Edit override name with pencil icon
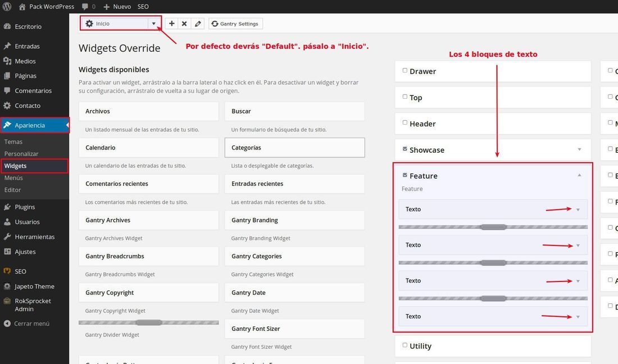The width and height of the screenshot is (618, 364). click(x=198, y=24)
